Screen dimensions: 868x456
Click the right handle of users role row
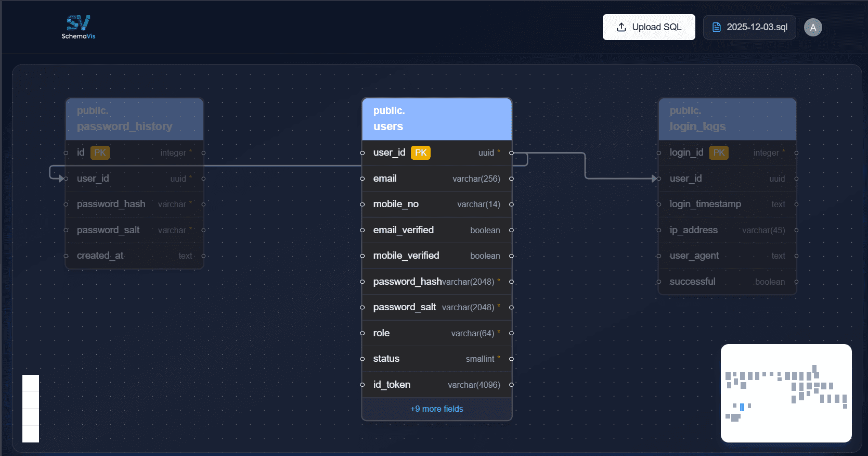point(511,333)
